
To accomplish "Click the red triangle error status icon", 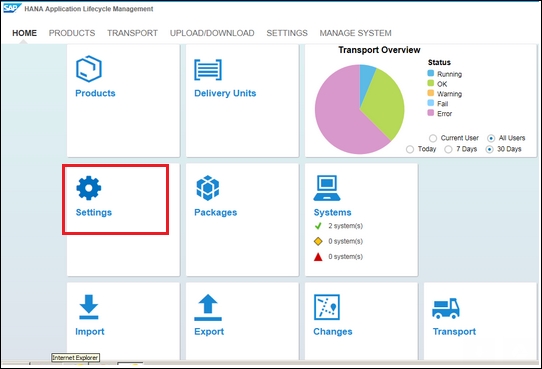I will point(318,257).
